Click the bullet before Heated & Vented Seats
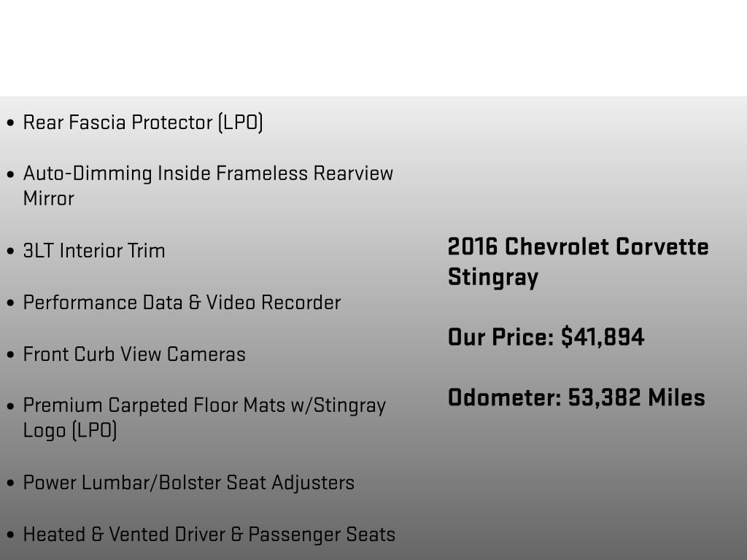The image size is (747, 560). pyautogui.click(x=10, y=535)
